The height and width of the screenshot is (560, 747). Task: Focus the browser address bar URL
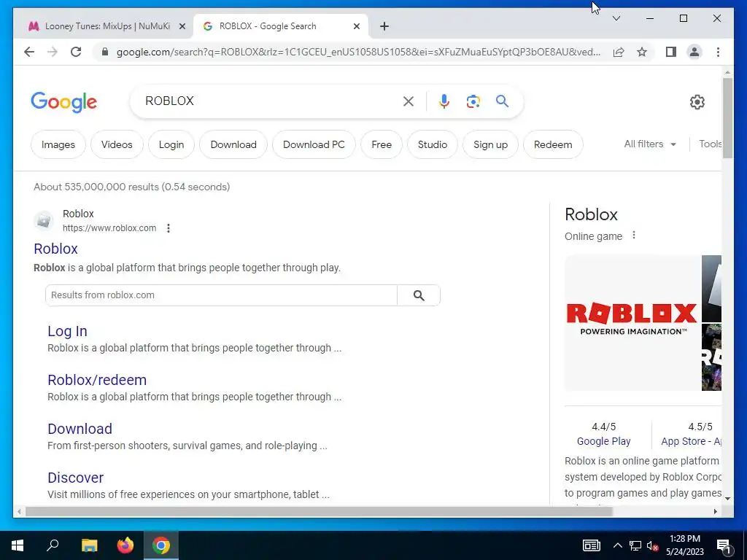(x=358, y=52)
